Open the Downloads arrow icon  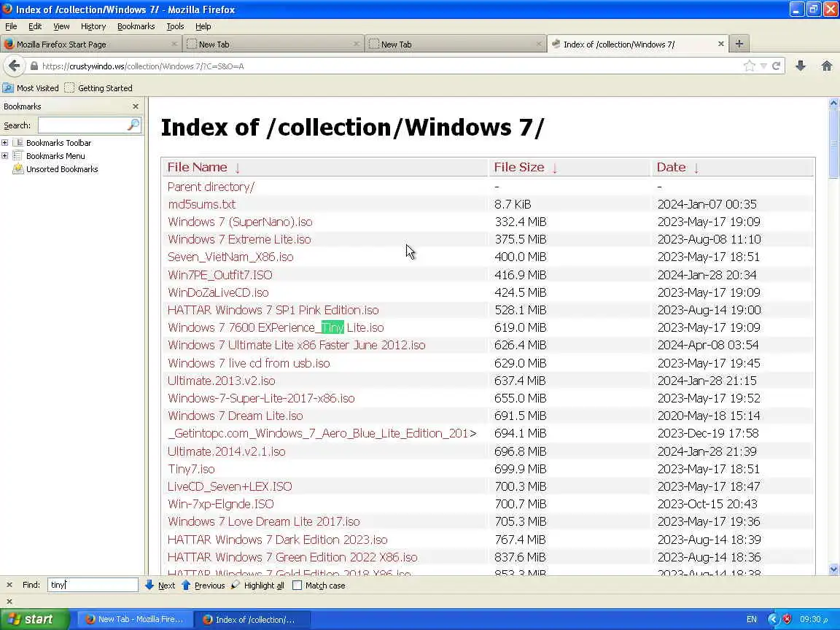click(x=801, y=66)
